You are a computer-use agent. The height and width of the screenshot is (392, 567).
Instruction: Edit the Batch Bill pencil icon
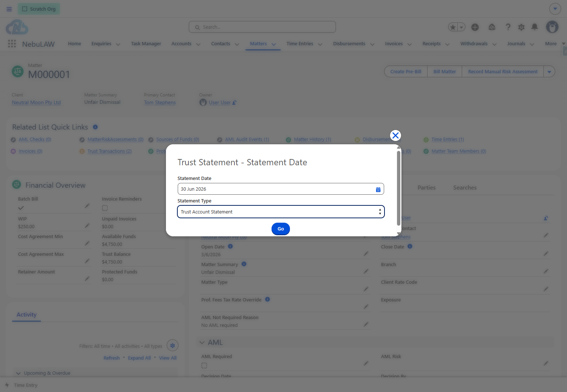(x=87, y=206)
